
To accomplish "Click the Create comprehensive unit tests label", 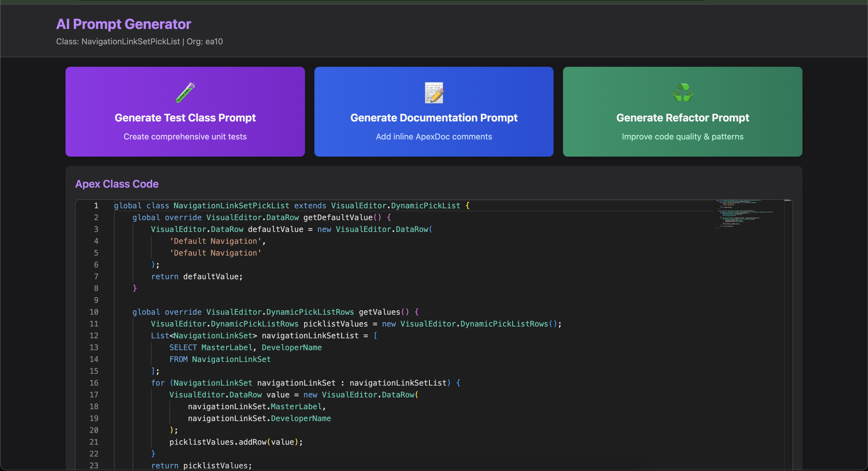I will pyautogui.click(x=185, y=137).
